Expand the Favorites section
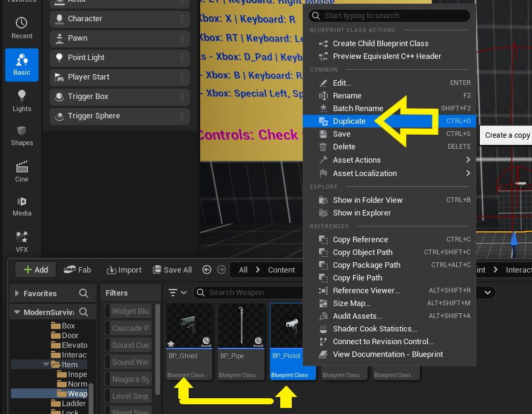532x414 pixels. click(x=17, y=293)
